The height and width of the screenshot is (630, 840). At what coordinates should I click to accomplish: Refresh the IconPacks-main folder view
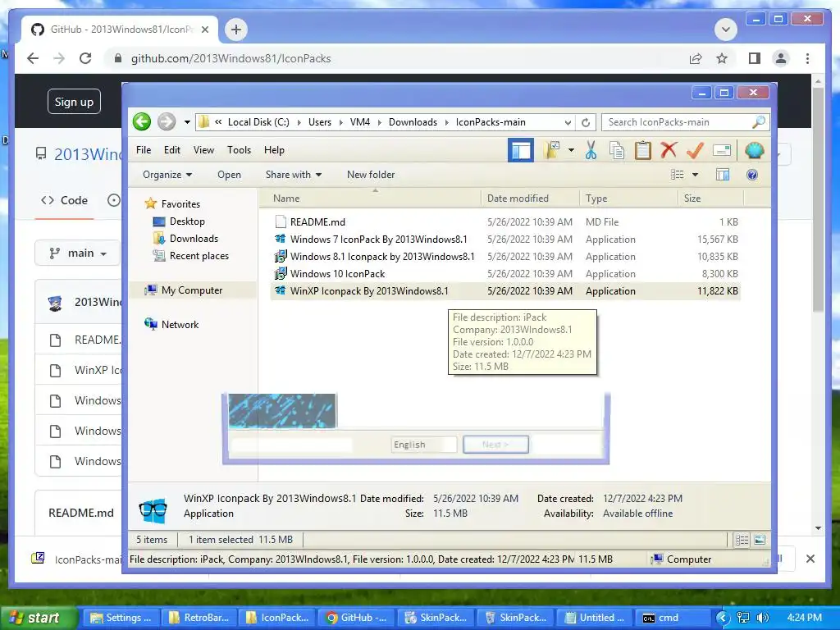(586, 122)
